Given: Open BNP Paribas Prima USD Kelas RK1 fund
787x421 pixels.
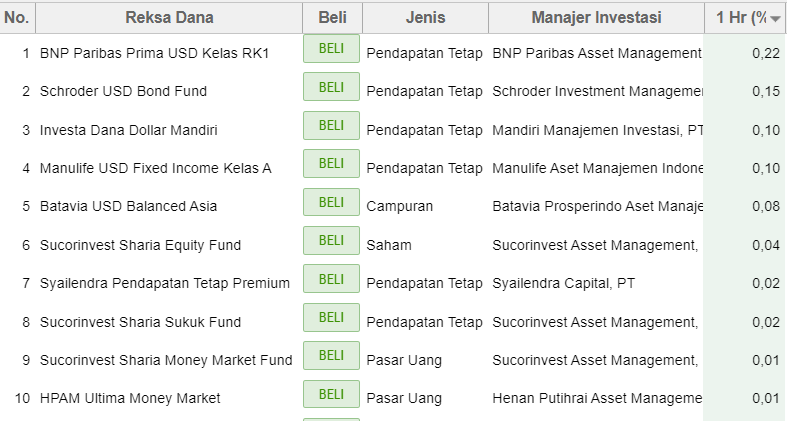Looking at the screenshot, I should pyautogui.click(x=155, y=53).
